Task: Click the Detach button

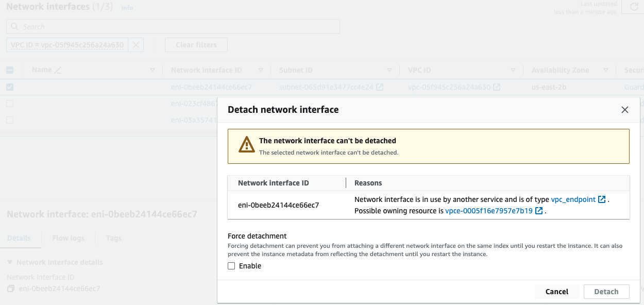Action: point(606,291)
